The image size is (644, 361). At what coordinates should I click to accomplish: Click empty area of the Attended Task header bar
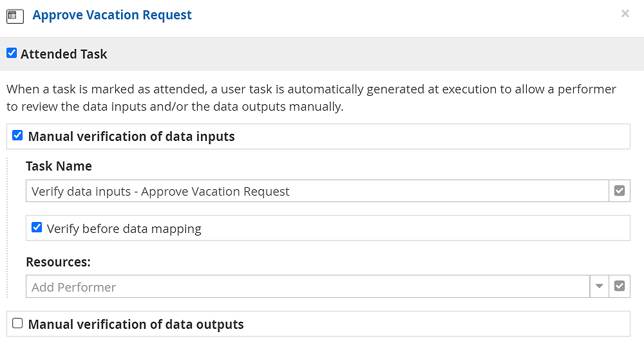click(386, 54)
